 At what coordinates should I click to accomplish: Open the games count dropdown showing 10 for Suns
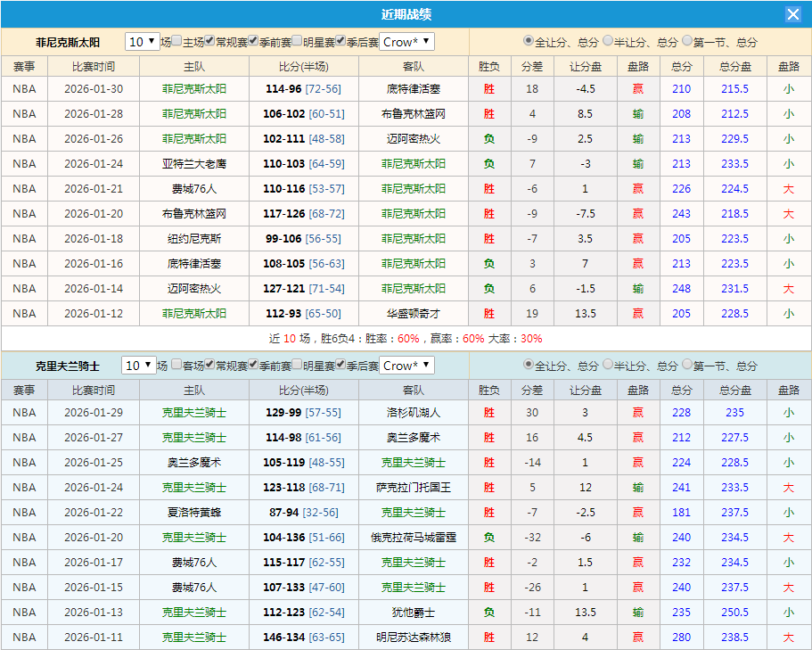point(143,41)
